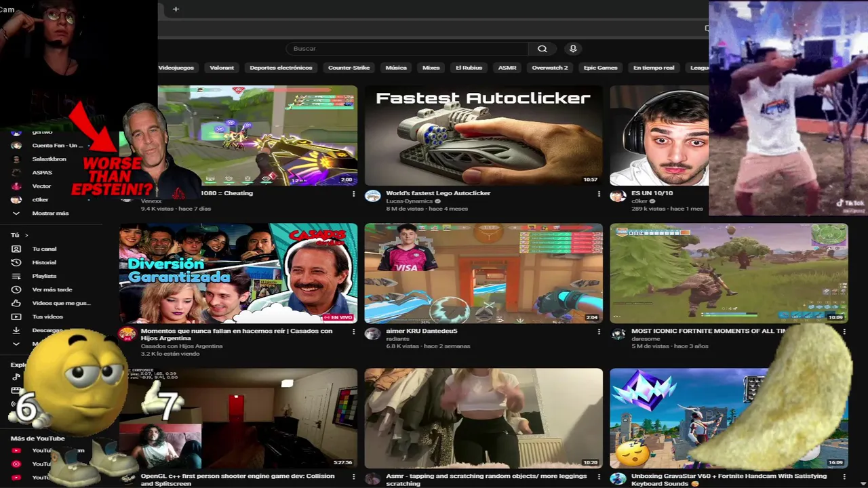Open OpenGL c++ first person shooter title
The width and height of the screenshot is (868, 488).
tap(237, 479)
